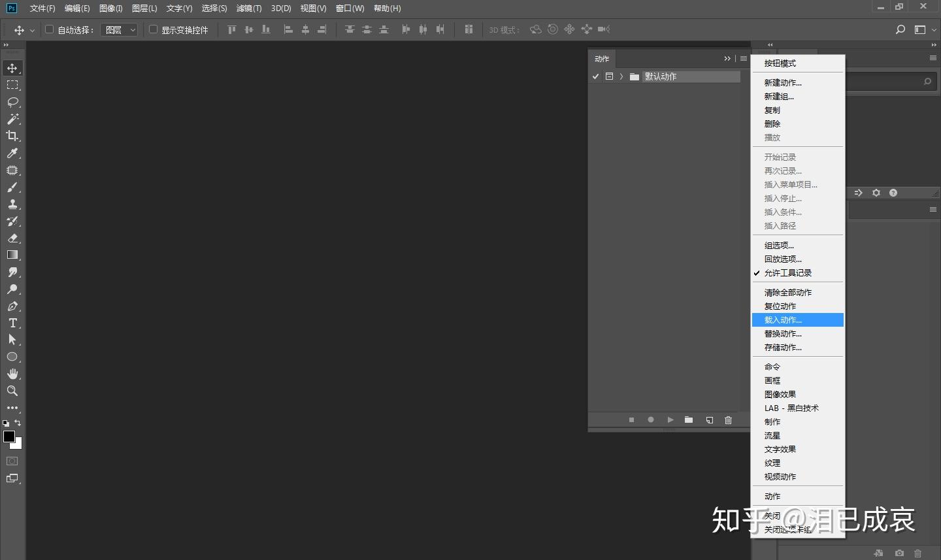This screenshot has height=560, width=941.
Task: Collapse the Actions panel with double arrows
Action: click(727, 59)
